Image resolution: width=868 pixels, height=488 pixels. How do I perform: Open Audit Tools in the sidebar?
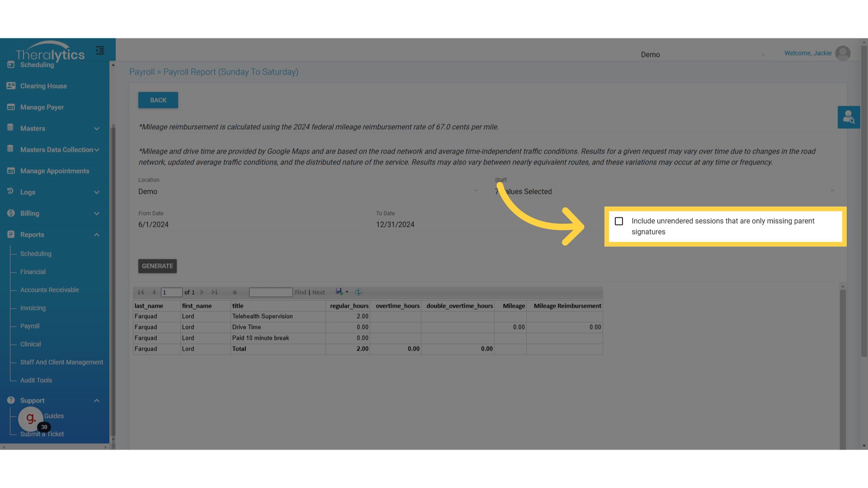click(x=36, y=380)
